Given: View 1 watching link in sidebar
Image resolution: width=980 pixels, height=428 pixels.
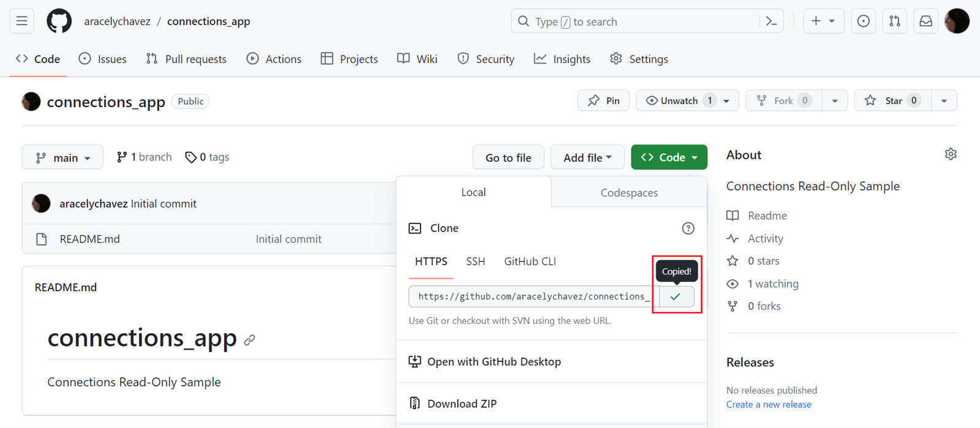Looking at the screenshot, I should (x=763, y=283).
